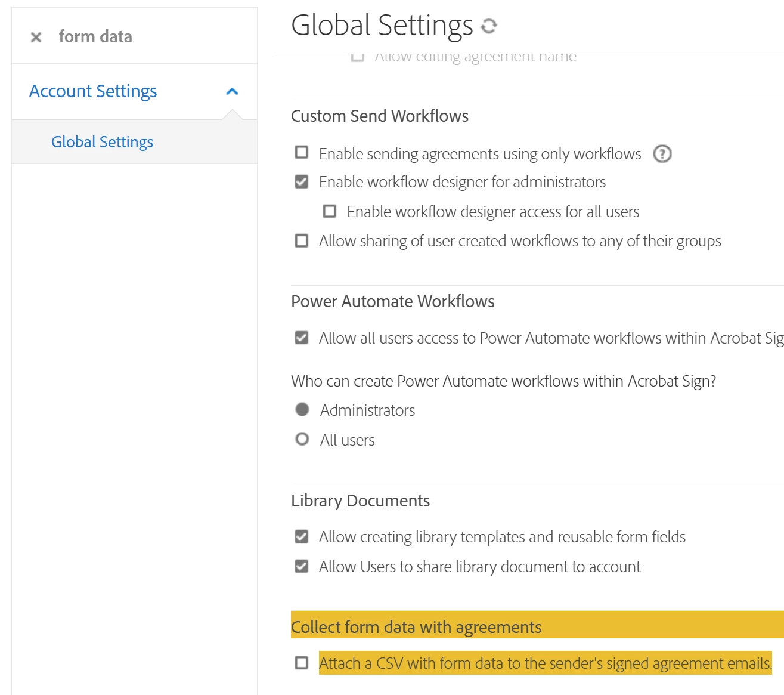This screenshot has height=695, width=784.
Task: Open Global Settings in the sidebar
Action: (102, 142)
